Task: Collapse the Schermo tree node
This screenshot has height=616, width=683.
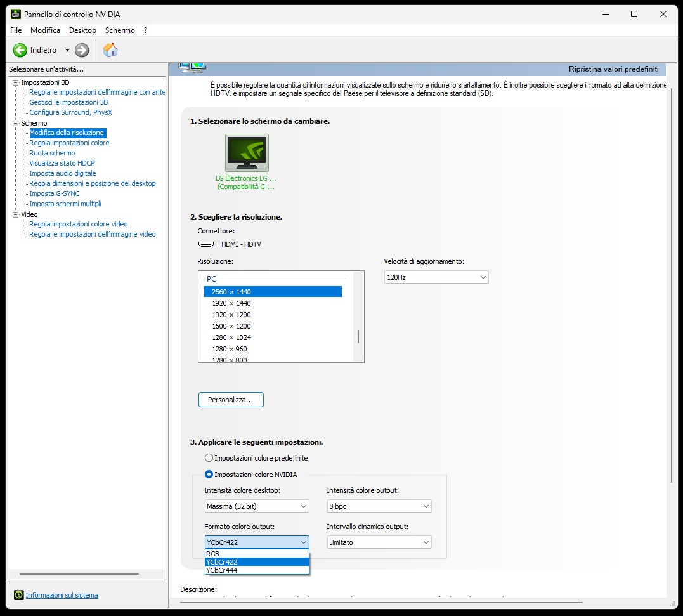Action: pos(16,123)
